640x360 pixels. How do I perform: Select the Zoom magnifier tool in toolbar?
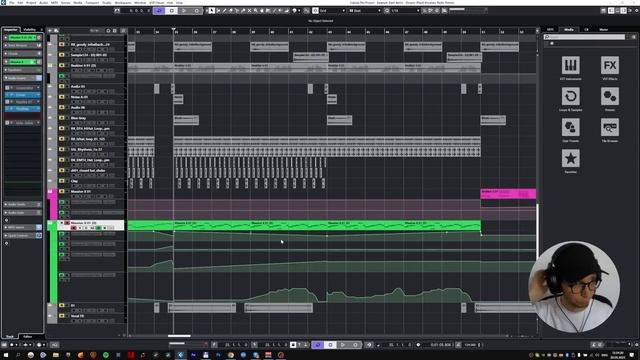tap(256, 11)
